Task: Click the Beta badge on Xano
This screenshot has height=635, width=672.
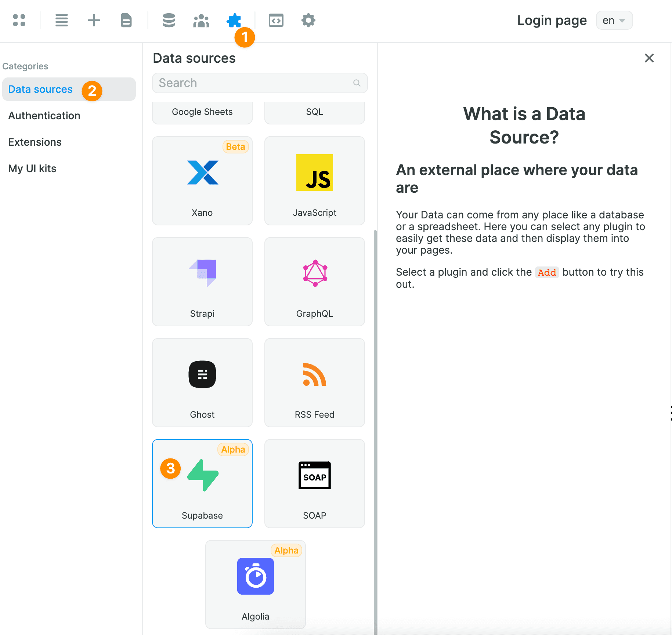Action: (235, 146)
